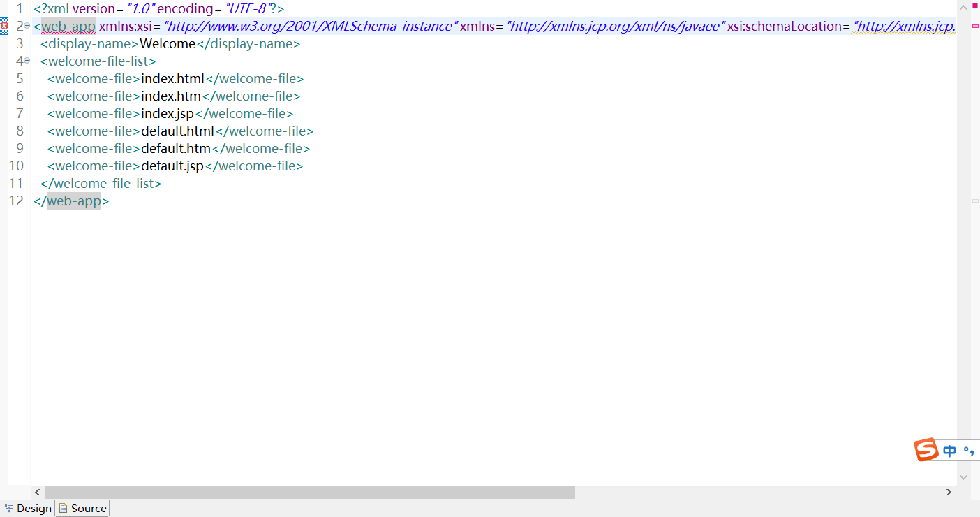Click the orange Sogou input logo
This screenshot has height=517, width=980.
pos(926,450)
